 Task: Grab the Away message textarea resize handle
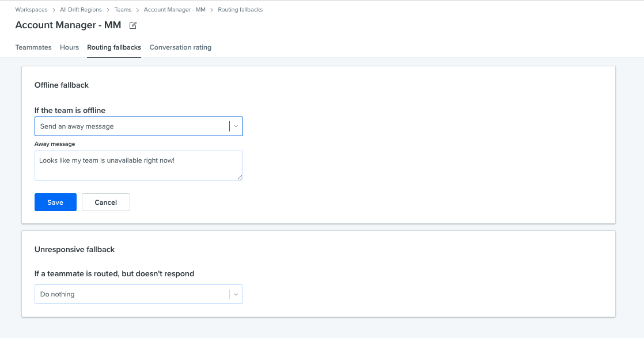pos(240,177)
